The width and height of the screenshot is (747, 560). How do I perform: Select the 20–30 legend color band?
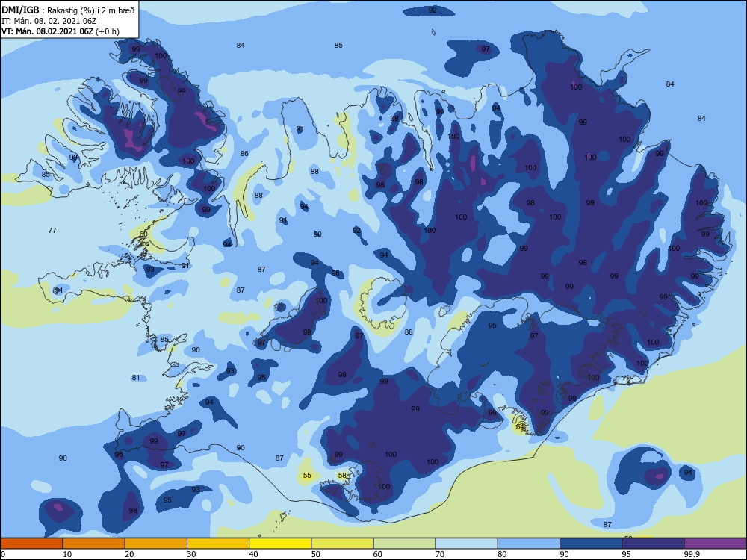[156, 544]
